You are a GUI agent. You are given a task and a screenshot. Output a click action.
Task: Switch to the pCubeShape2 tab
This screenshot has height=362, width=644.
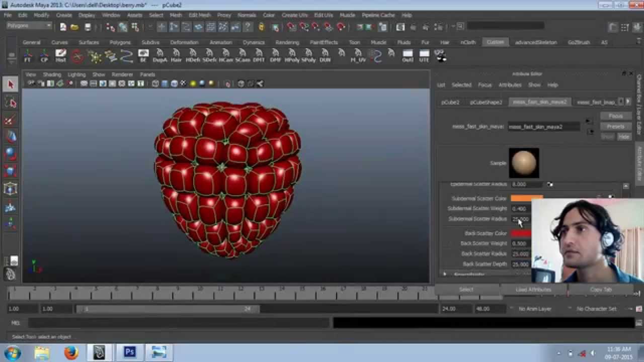[x=486, y=102]
